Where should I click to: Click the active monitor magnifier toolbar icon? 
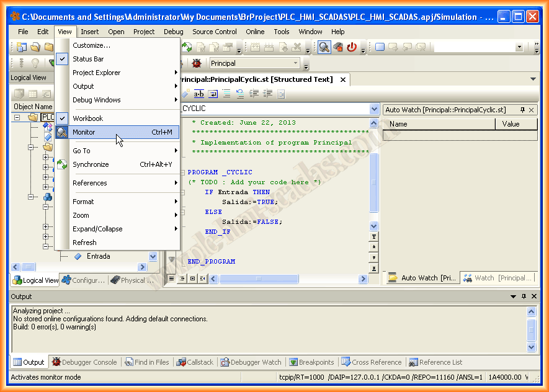coord(324,47)
